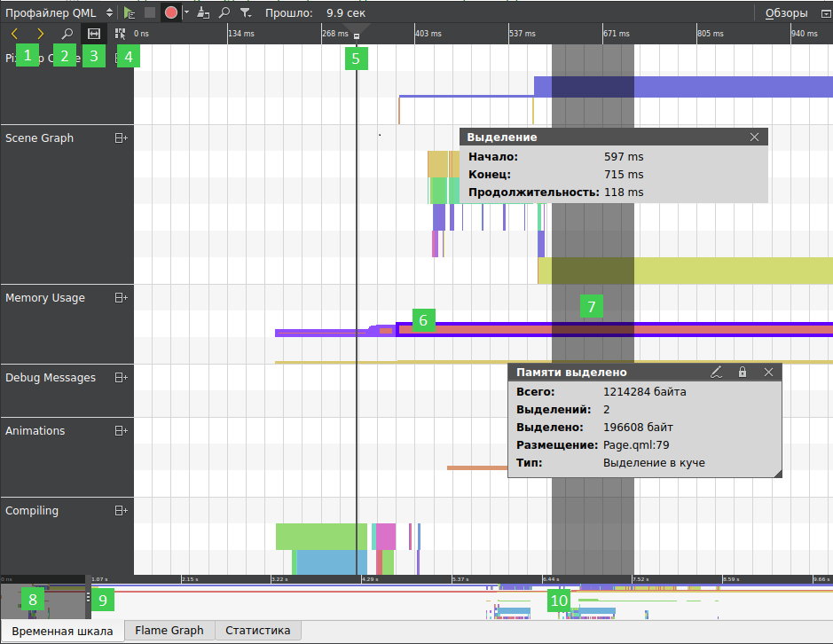Select the Compiling label
Viewport: 833px width, 644px height.
pos(32,511)
